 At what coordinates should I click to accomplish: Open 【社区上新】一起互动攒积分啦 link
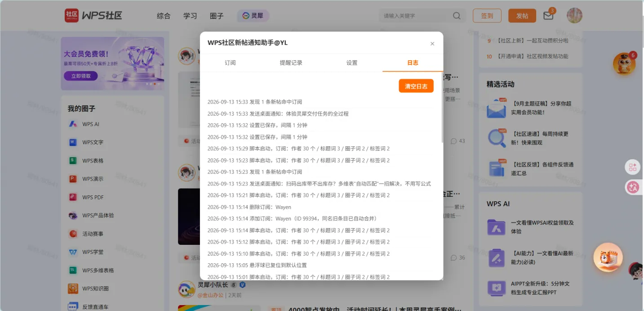click(x=533, y=41)
